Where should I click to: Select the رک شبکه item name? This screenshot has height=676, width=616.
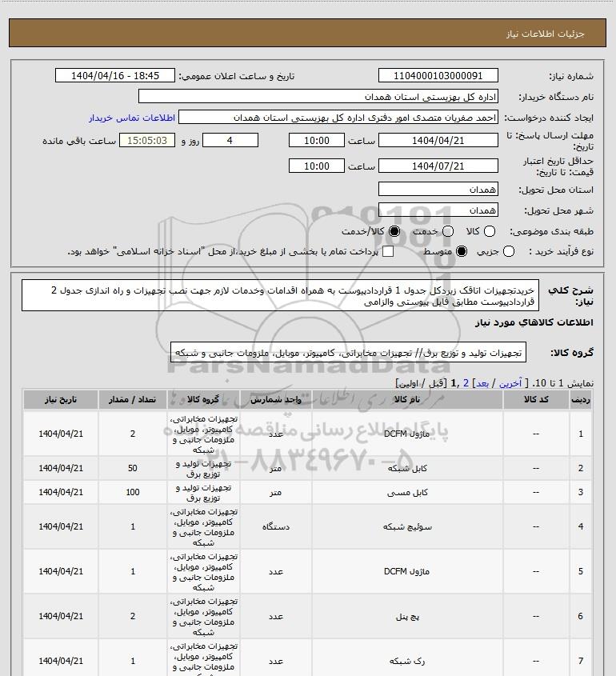coord(407,661)
